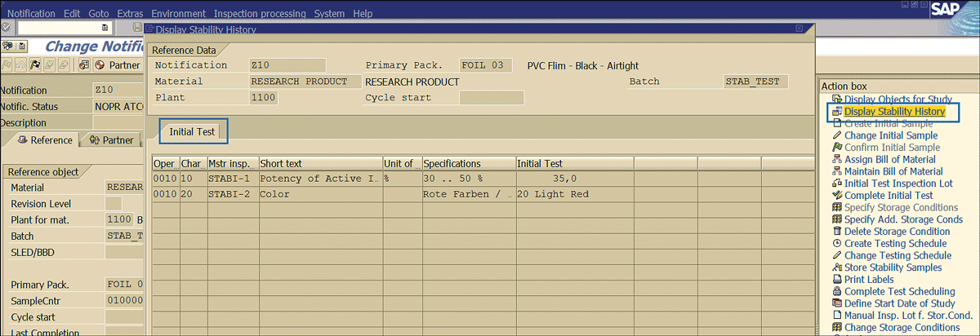Open the Notification menu

29,14
